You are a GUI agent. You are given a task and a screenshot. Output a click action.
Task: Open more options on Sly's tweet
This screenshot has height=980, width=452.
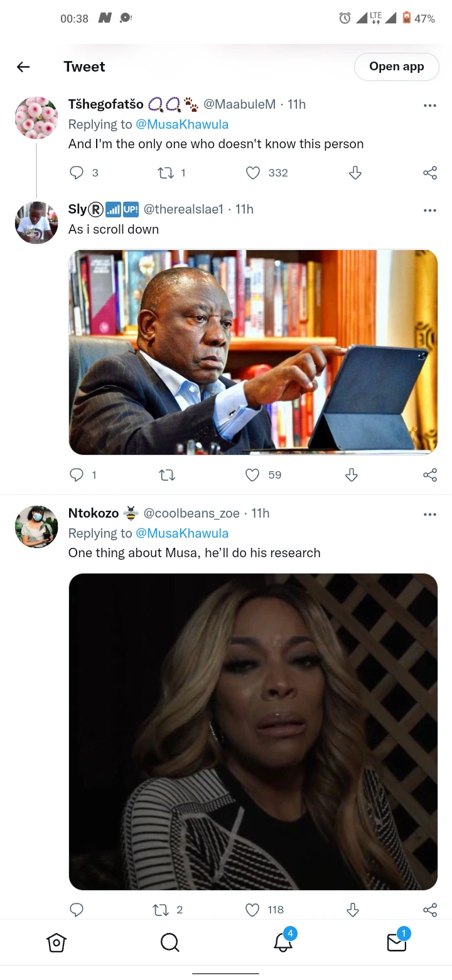(x=430, y=210)
